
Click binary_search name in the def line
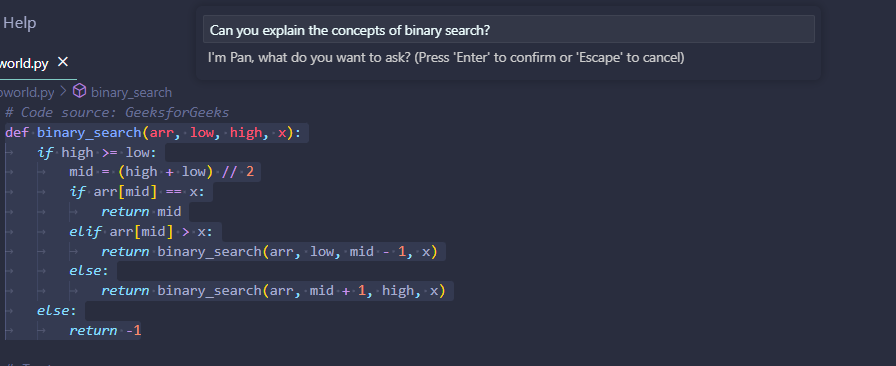tap(89, 133)
